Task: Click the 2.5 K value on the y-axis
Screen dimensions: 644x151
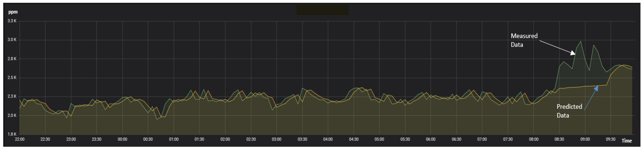Action: tap(12, 78)
